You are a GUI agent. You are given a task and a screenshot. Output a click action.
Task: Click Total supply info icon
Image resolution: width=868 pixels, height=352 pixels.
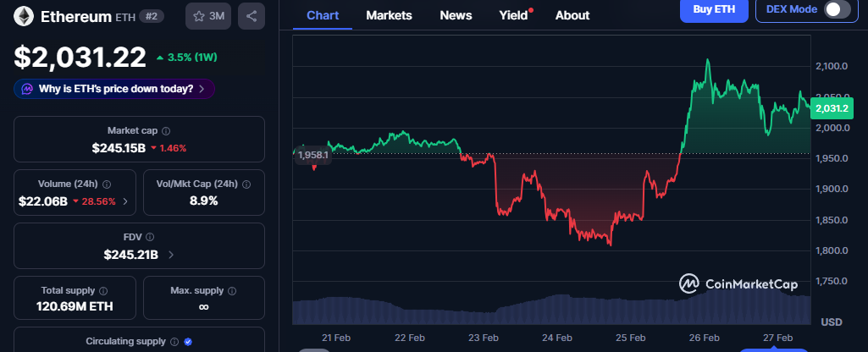click(x=103, y=291)
